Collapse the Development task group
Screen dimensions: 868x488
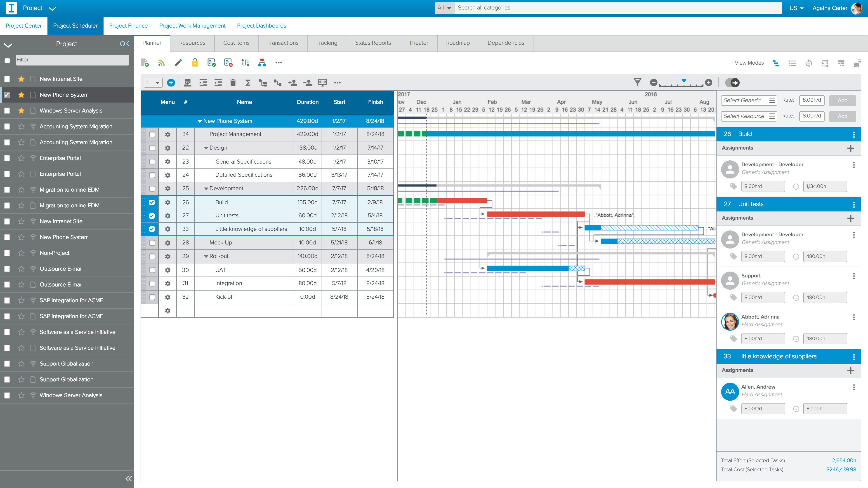pos(206,189)
